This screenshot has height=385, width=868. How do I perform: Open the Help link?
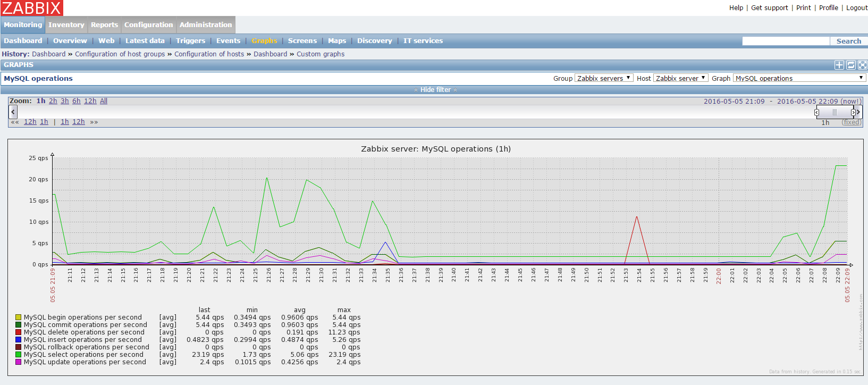point(736,8)
